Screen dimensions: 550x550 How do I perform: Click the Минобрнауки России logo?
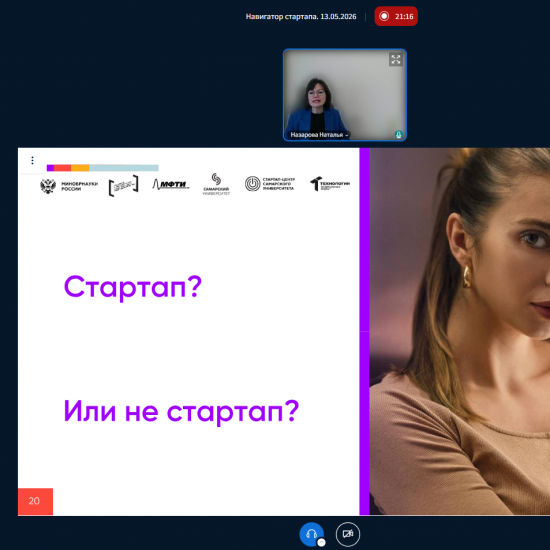coord(69,186)
